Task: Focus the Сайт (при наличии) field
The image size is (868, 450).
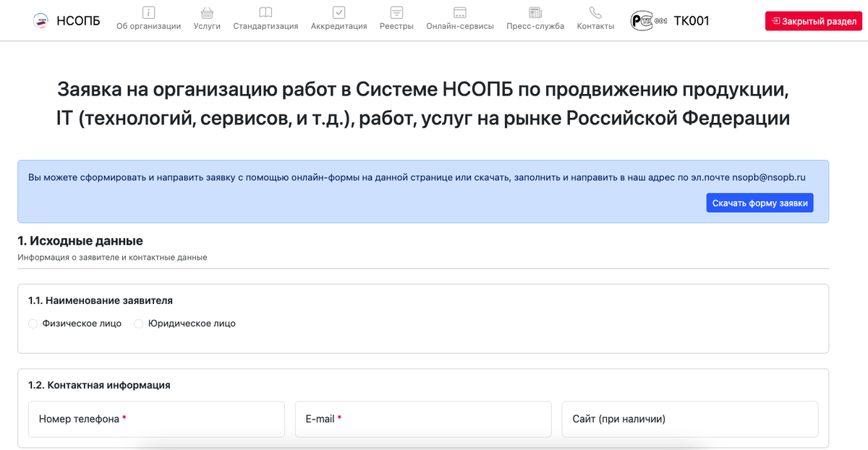Action: click(x=690, y=420)
